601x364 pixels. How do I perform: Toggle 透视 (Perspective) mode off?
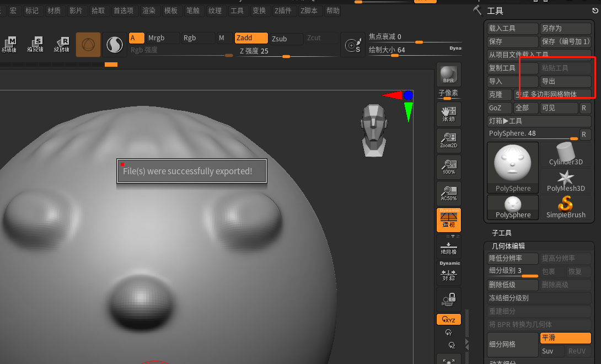(x=448, y=220)
